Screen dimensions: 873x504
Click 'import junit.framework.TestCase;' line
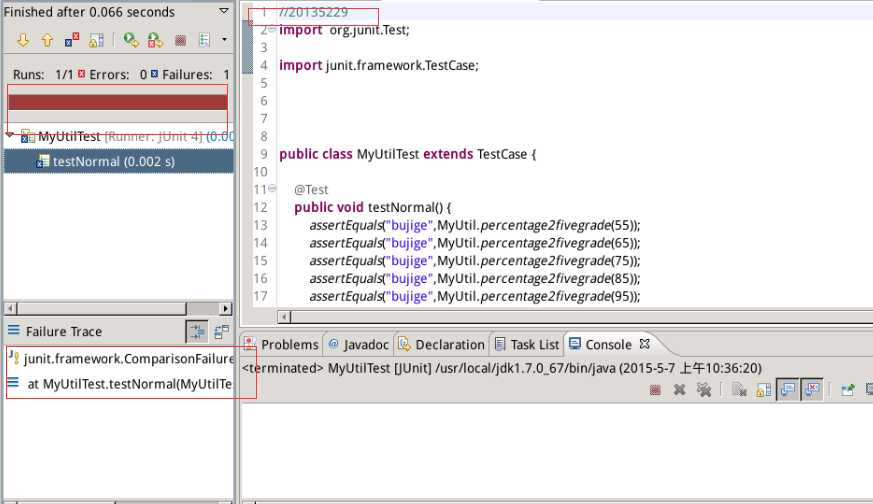click(379, 66)
